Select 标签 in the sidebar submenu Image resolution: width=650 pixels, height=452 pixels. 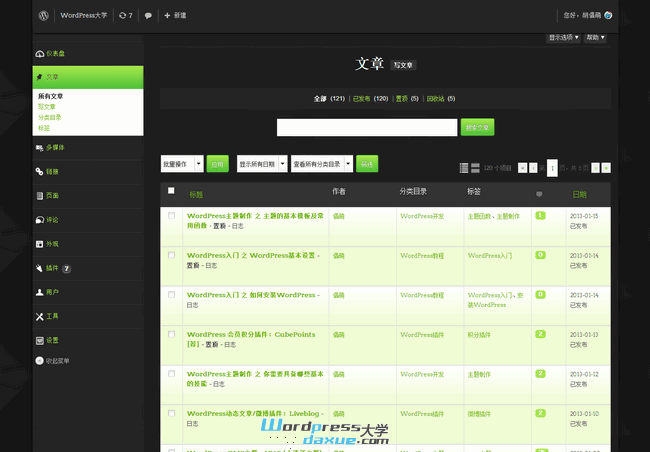pyautogui.click(x=44, y=129)
